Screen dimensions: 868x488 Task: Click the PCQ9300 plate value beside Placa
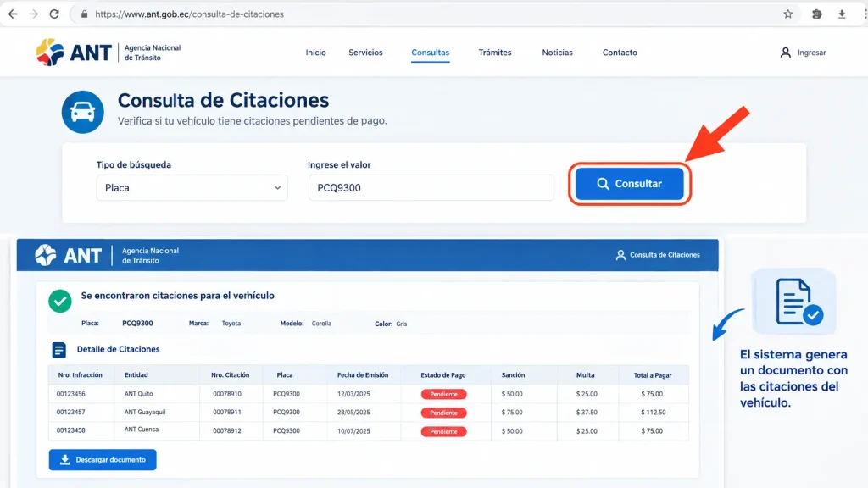(137, 323)
